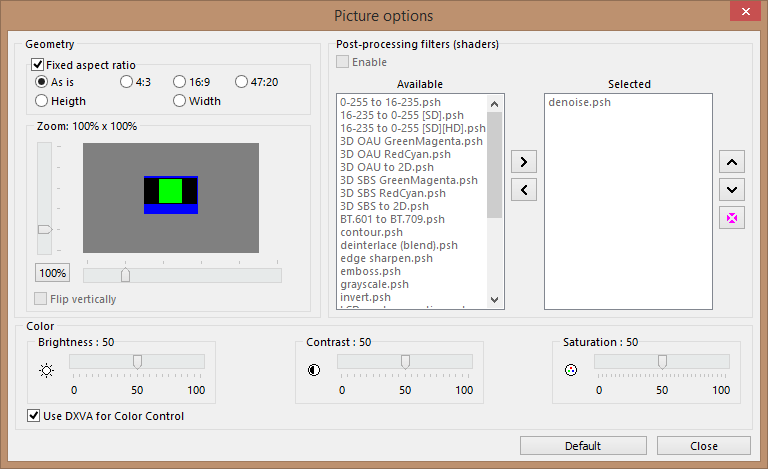The width and height of the screenshot is (768, 469).
Task: Click the Contrast half-circle icon
Action: (315, 369)
